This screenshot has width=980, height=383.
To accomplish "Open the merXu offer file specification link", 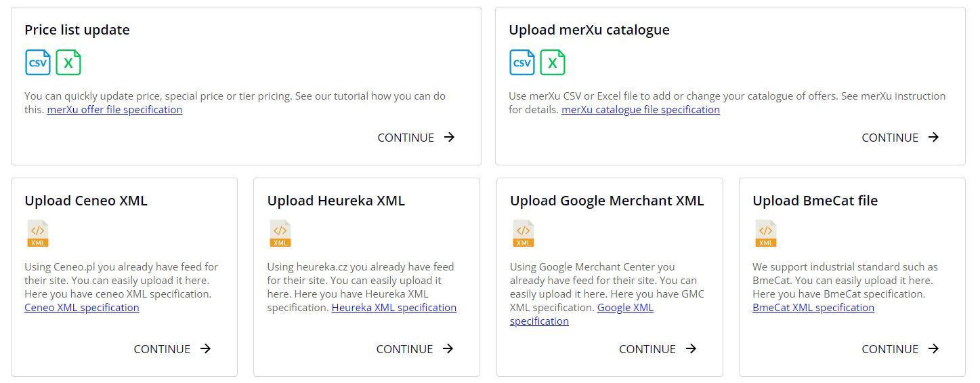I will (x=114, y=110).
